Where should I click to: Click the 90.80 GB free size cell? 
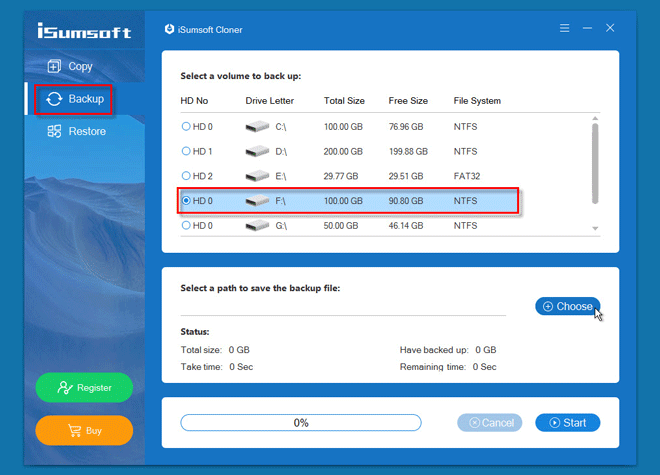[406, 201]
